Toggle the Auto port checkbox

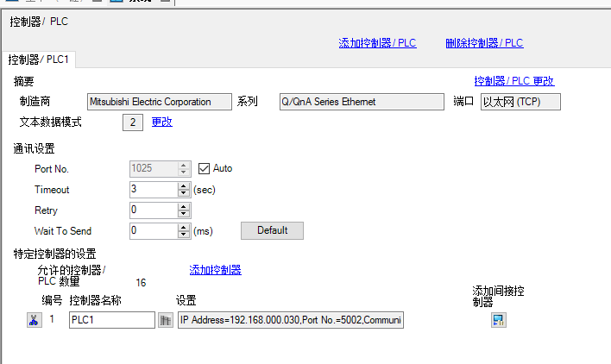[205, 168]
